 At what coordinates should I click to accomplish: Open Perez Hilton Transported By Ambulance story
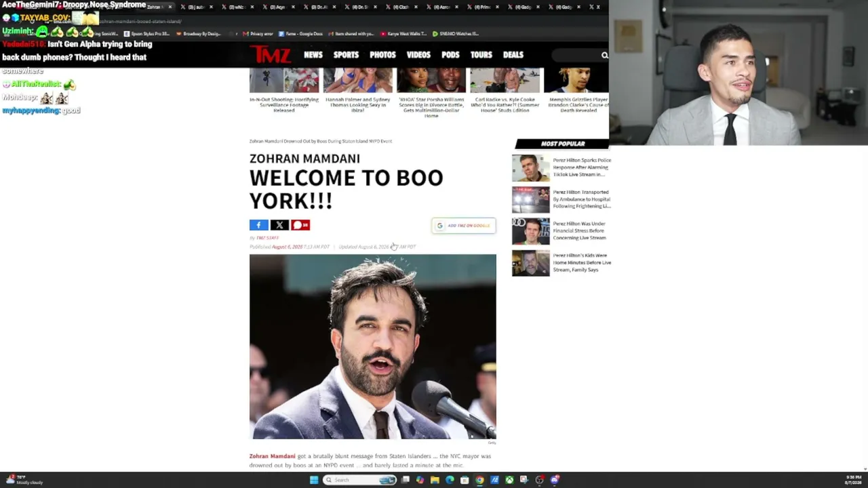point(582,199)
